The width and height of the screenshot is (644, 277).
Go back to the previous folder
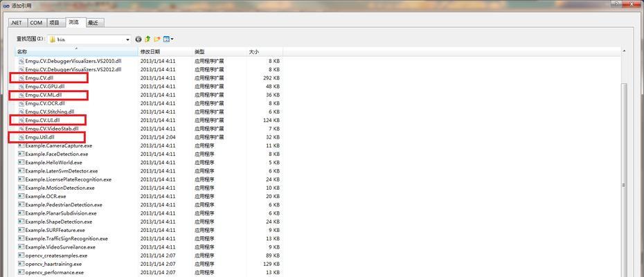138,39
